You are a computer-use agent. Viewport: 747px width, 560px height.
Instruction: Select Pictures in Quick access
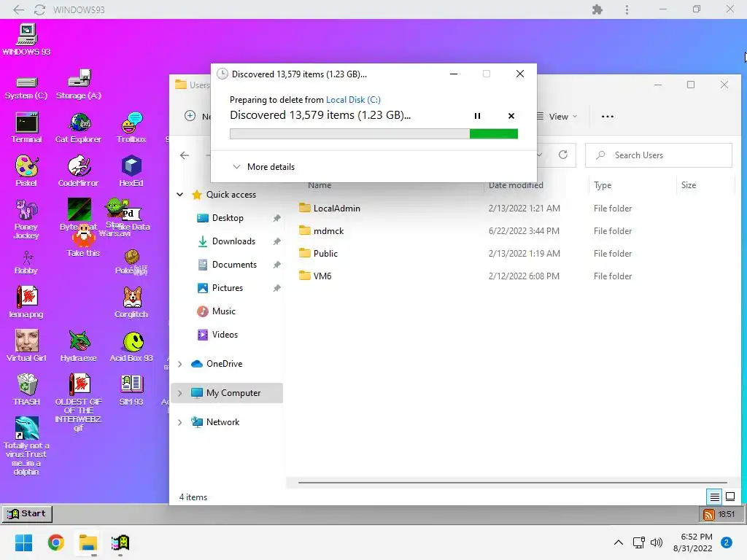pos(228,287)
